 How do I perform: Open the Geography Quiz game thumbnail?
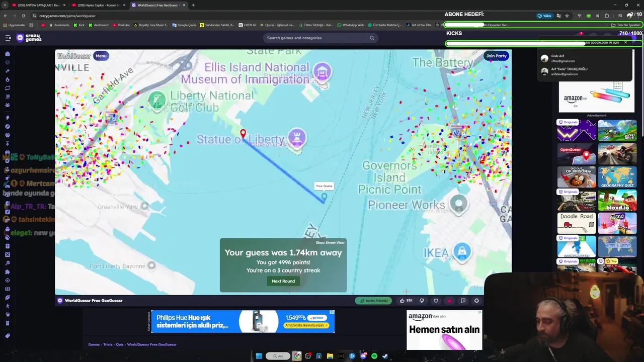(x=617, y=177)
